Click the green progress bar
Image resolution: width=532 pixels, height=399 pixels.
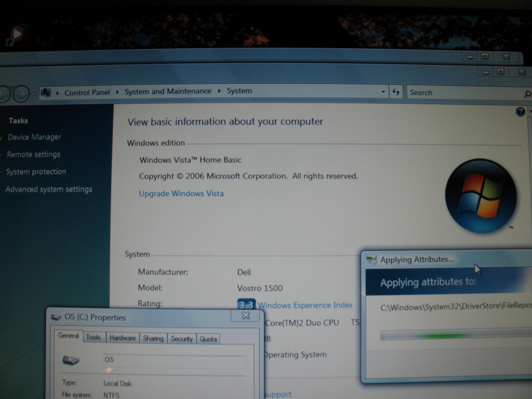[456, 335]
